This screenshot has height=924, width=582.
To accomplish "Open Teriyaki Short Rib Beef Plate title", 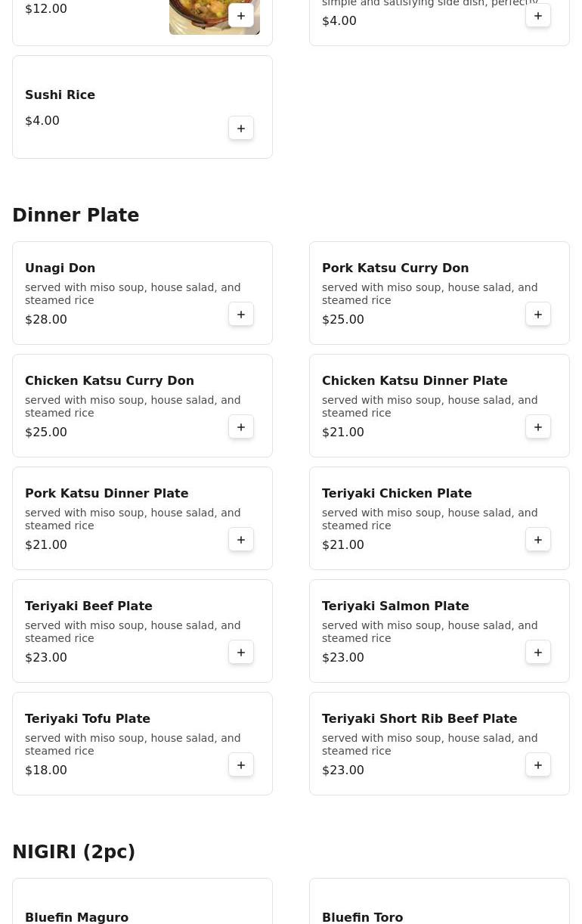I will [419, 718].
